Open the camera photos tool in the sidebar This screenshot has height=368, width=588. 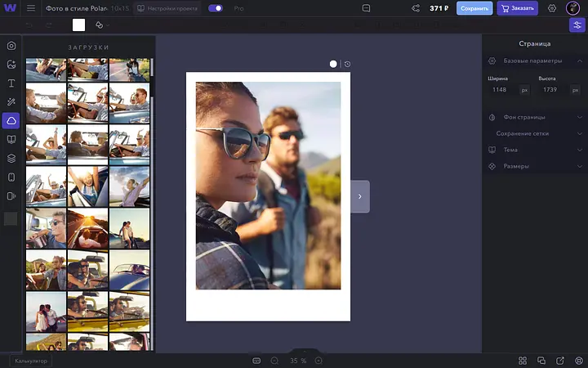11,46
